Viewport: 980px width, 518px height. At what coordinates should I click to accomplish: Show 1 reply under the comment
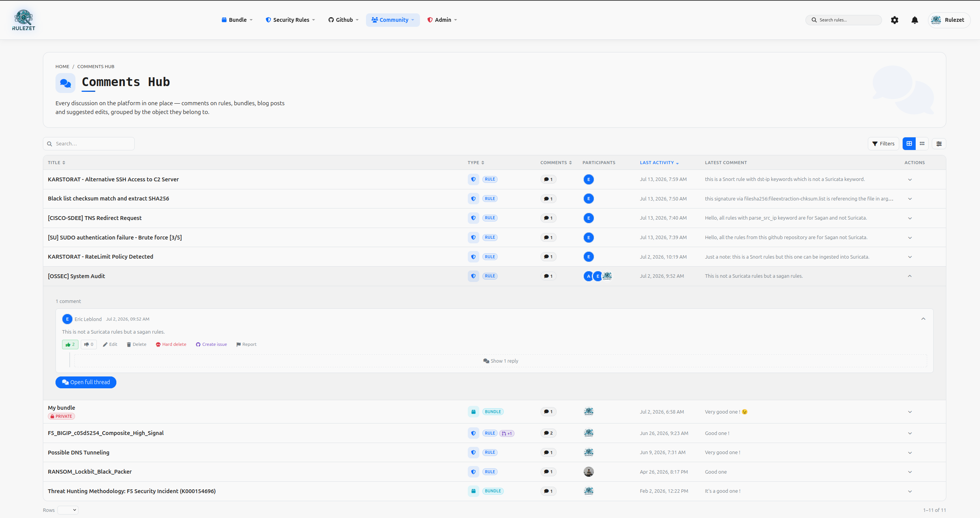501,361
